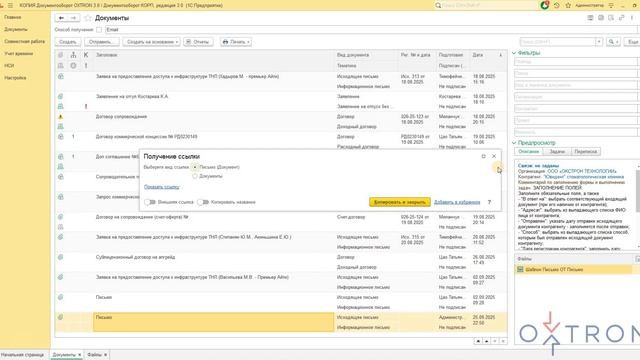Open the Еще menu

click(x=633, y=42)
